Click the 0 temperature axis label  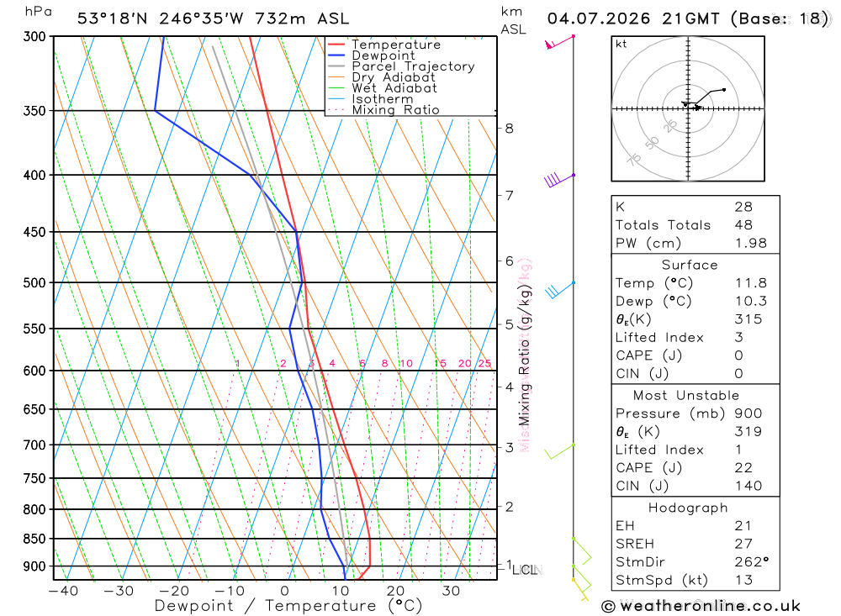click(x=284, y=591)
